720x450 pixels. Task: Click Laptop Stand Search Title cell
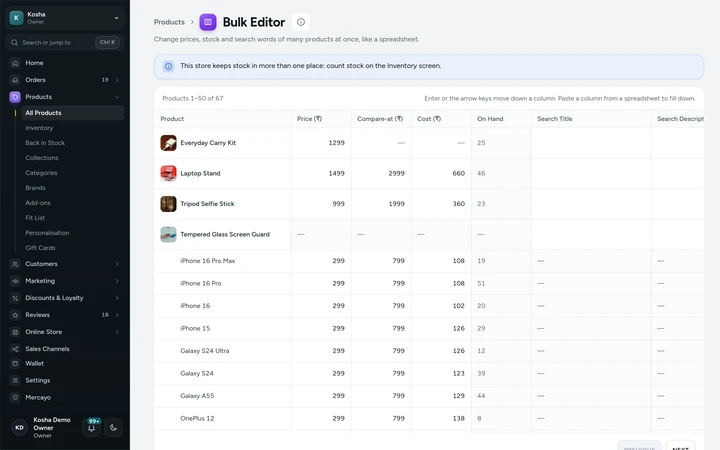pos(591,173)
